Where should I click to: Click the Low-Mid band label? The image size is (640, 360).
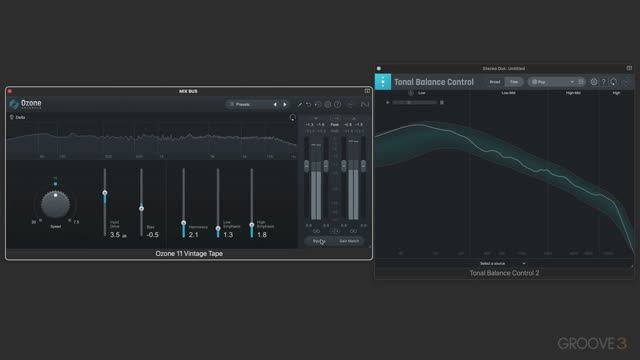(x=508, y=93)
